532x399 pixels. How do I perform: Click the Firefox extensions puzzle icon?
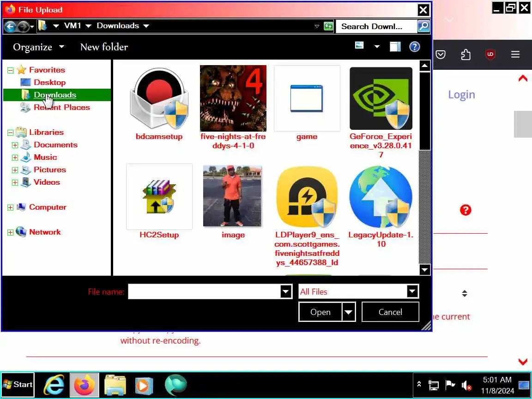pos(465,54)
